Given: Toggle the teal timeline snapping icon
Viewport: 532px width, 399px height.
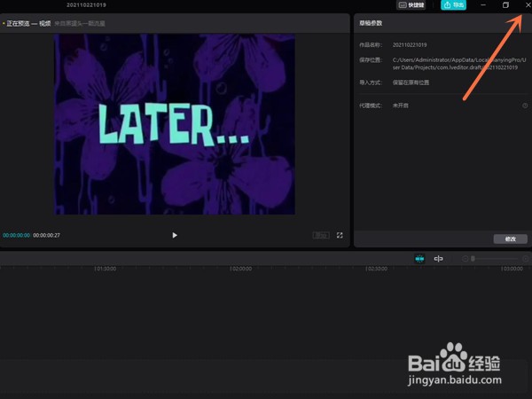Looking at the screenshot, I should (419, 259).
